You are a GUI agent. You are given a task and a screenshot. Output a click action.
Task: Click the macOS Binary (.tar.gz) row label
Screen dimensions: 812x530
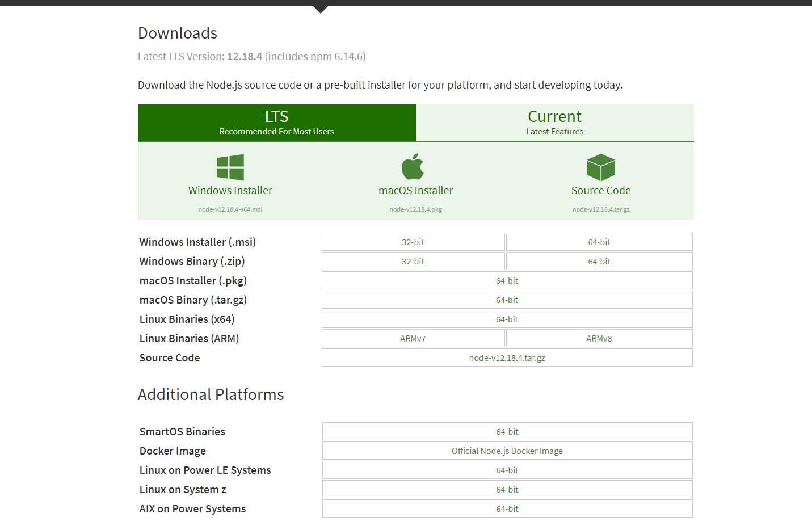193,300
